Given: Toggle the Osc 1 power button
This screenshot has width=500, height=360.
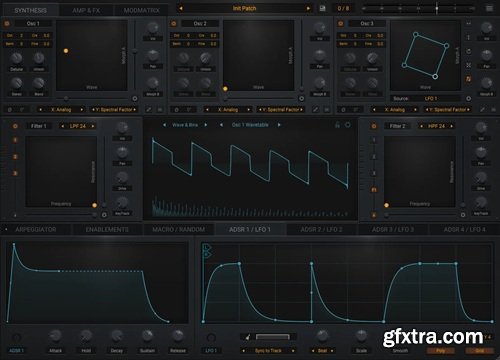Looking at the screenshot, I should click(7, 24).
